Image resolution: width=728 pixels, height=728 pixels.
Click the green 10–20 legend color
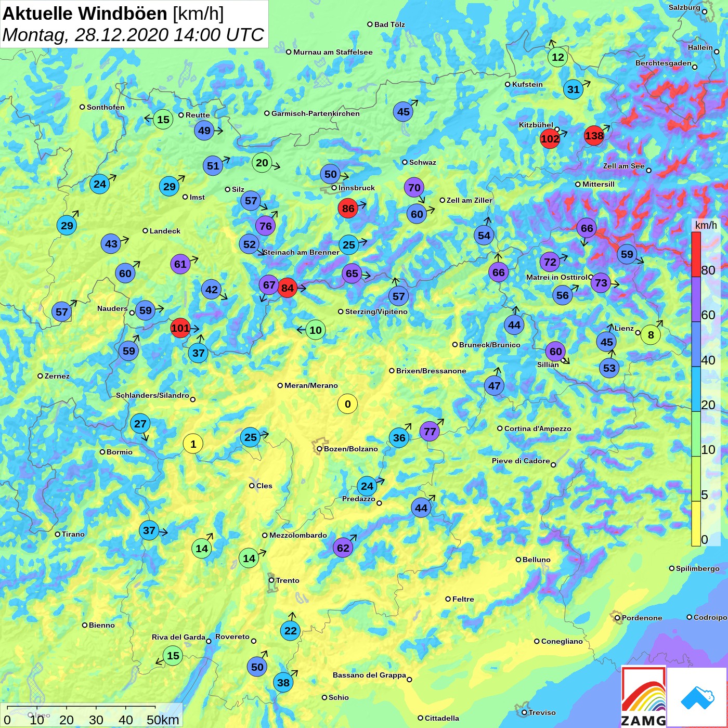tap(696, 434)
